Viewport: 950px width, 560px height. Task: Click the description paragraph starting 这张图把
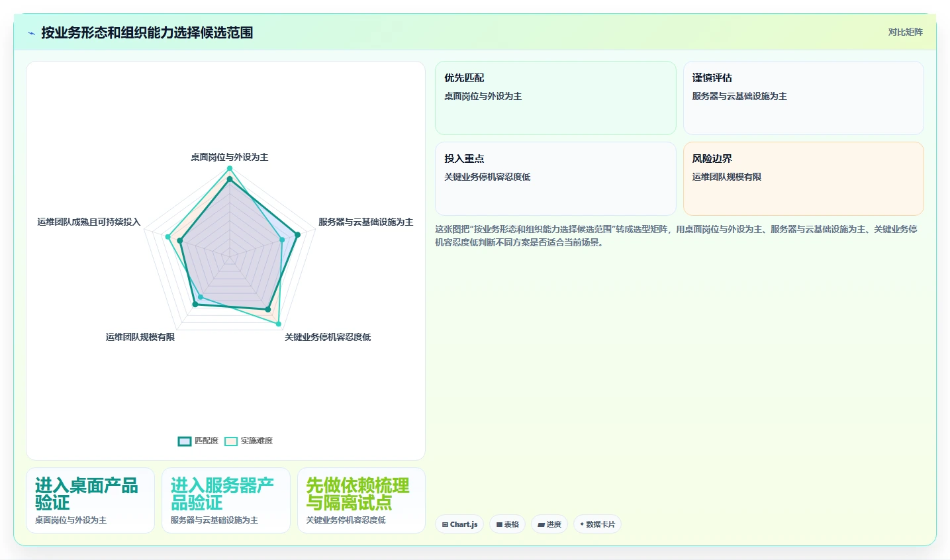[676, 236]
